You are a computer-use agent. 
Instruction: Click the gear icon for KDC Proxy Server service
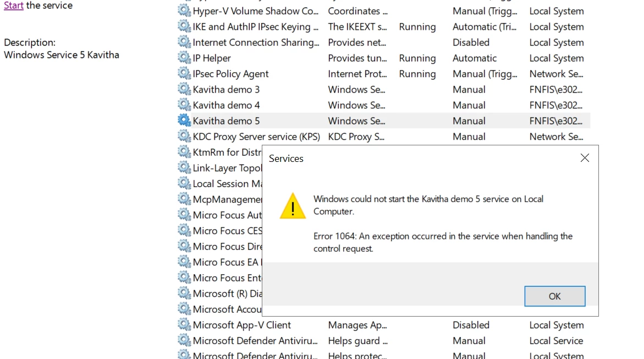tap(184, 135)
